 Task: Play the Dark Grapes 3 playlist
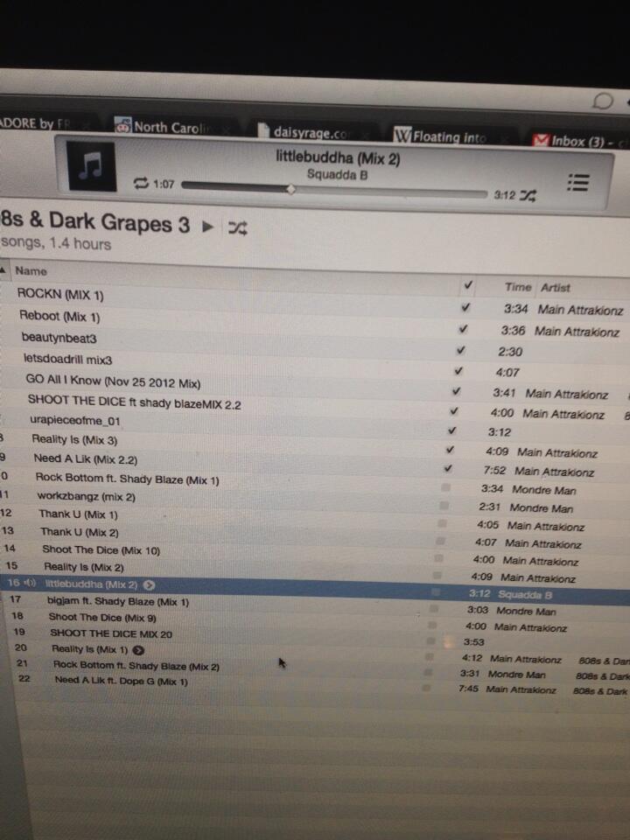click(207, 227)
